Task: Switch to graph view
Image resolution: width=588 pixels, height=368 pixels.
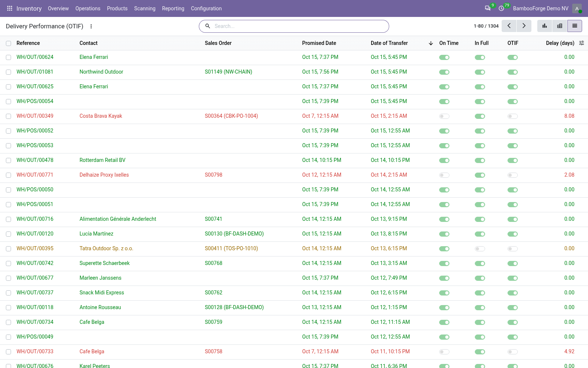Action: tap(545, 26)
